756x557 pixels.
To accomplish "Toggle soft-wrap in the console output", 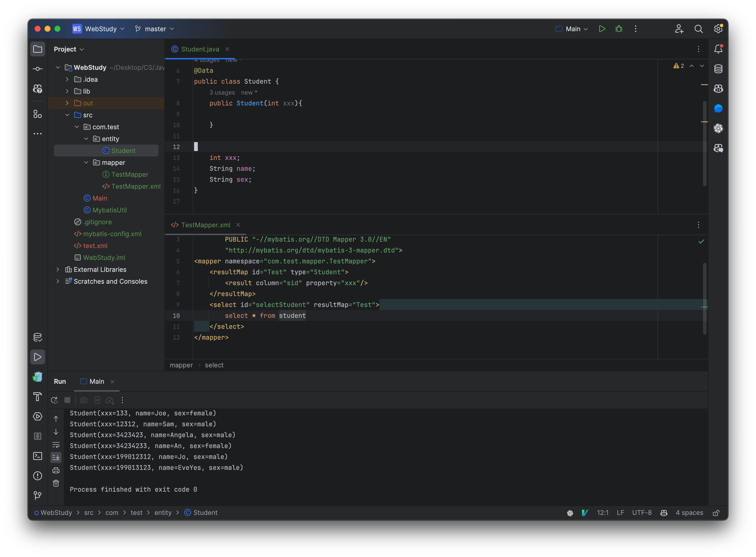I will coord(56,445).
